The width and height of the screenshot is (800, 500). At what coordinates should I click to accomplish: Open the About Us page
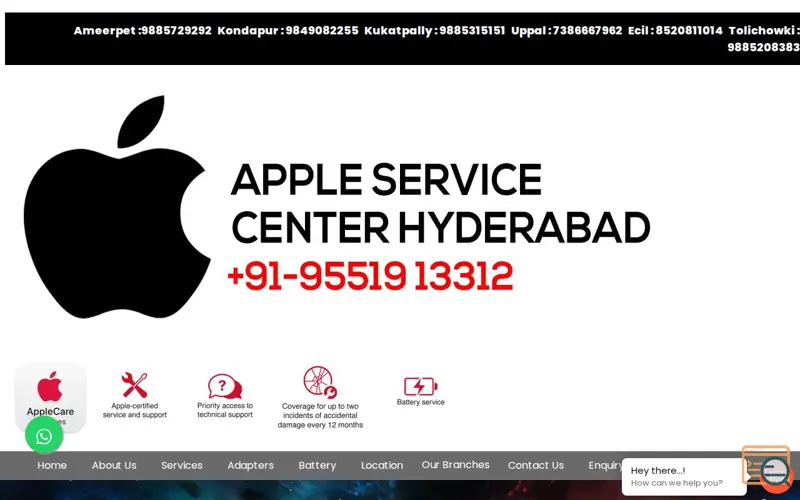[114, 465]
